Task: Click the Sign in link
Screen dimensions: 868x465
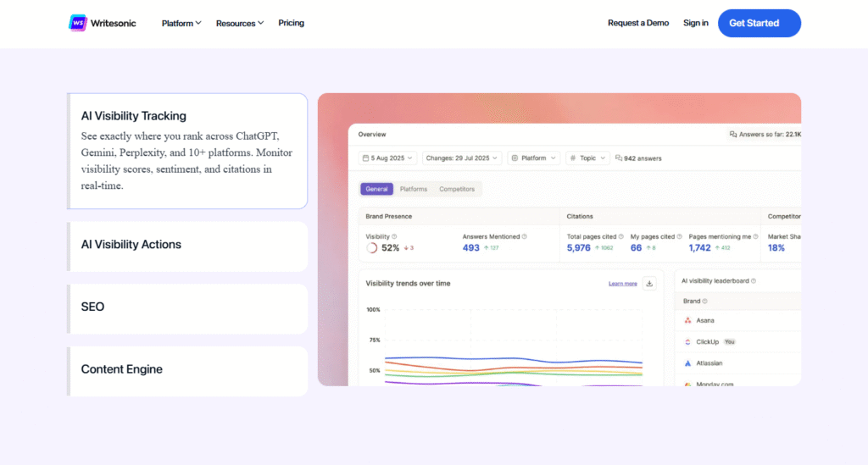Action: point(696,23)
